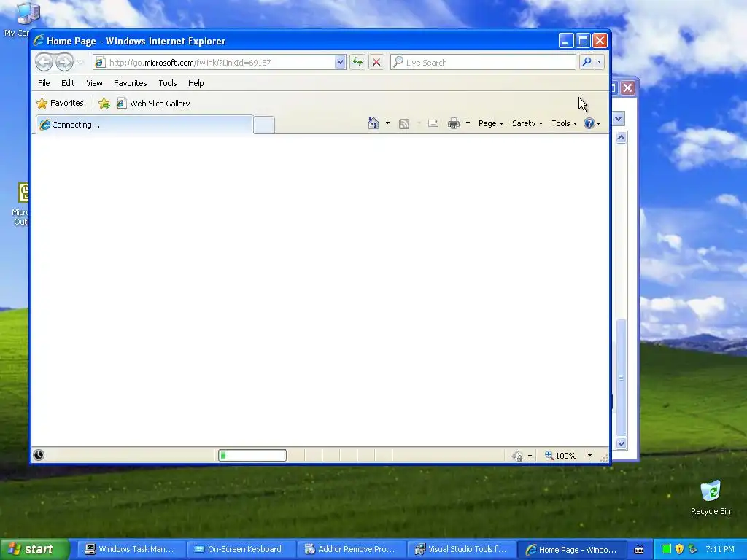The image size is (747, 560).
Task: Open the Tools menu in menu bar
Action: click(x=168, y=83)
